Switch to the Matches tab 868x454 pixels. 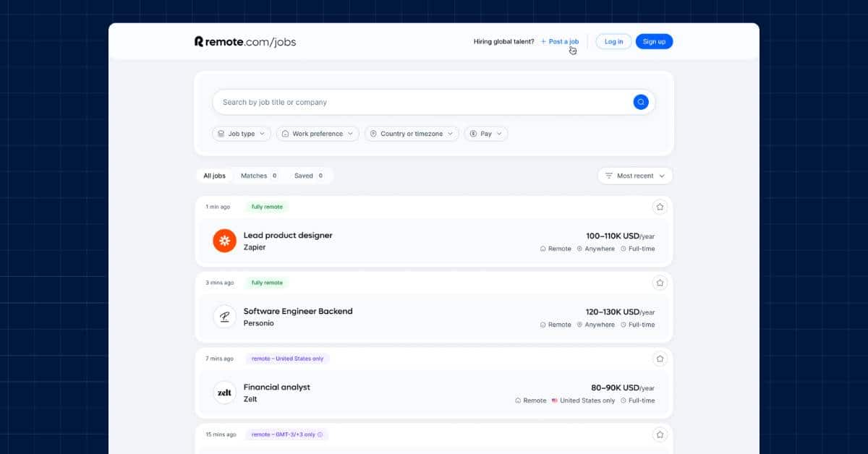point(259,176)
